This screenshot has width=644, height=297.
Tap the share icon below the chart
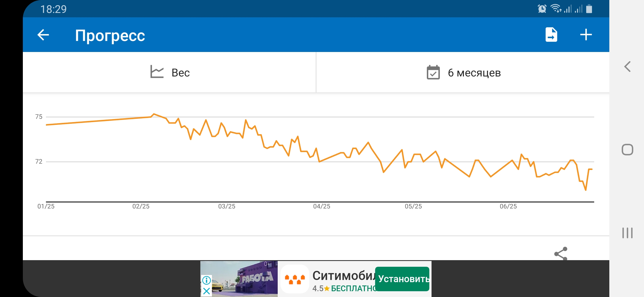coord(561,253)
